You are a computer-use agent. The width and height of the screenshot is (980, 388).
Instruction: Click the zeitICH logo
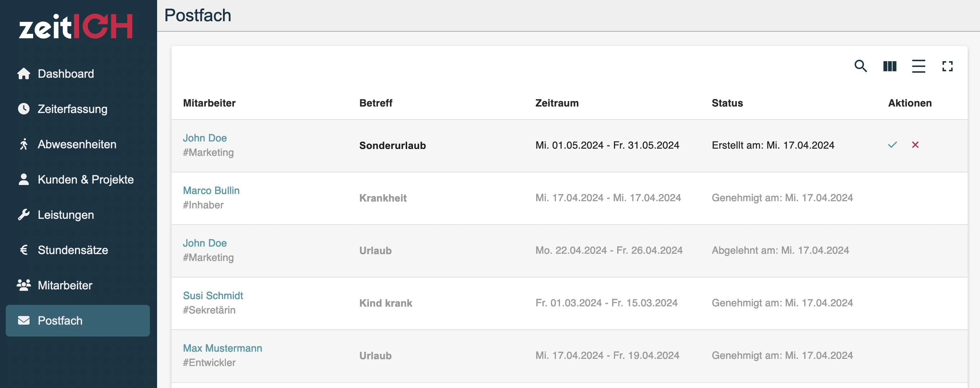coord(76,26)
